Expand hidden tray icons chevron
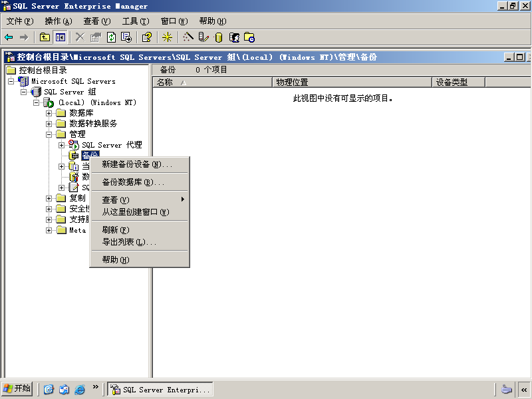This screenshot has width=532, height=399. (524, 390)
